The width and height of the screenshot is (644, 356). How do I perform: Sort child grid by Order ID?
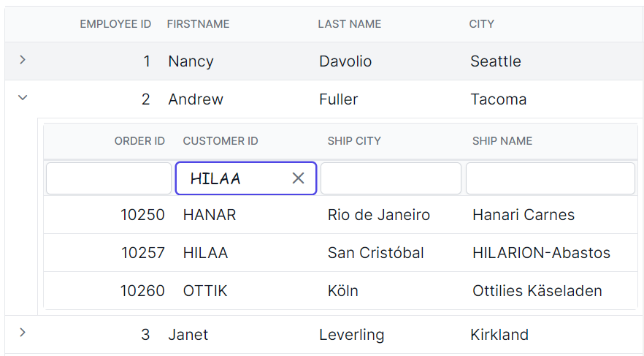tap(139, 141)
